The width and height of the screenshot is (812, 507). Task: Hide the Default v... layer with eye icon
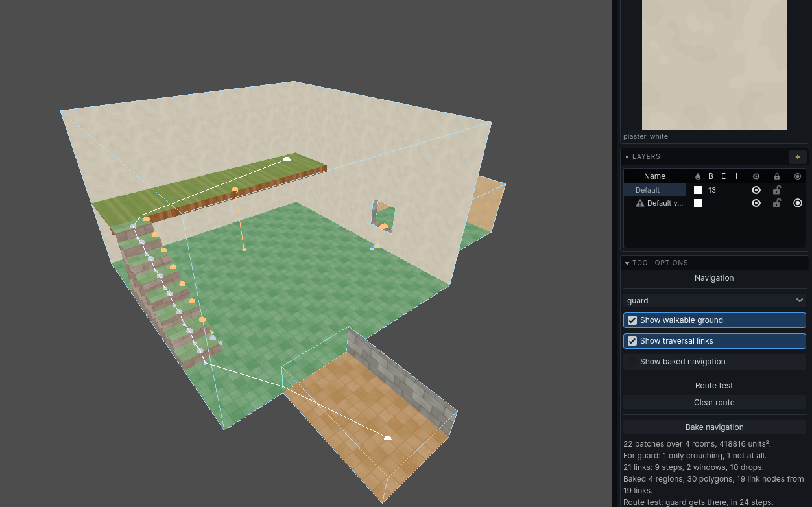pos(756,203)
